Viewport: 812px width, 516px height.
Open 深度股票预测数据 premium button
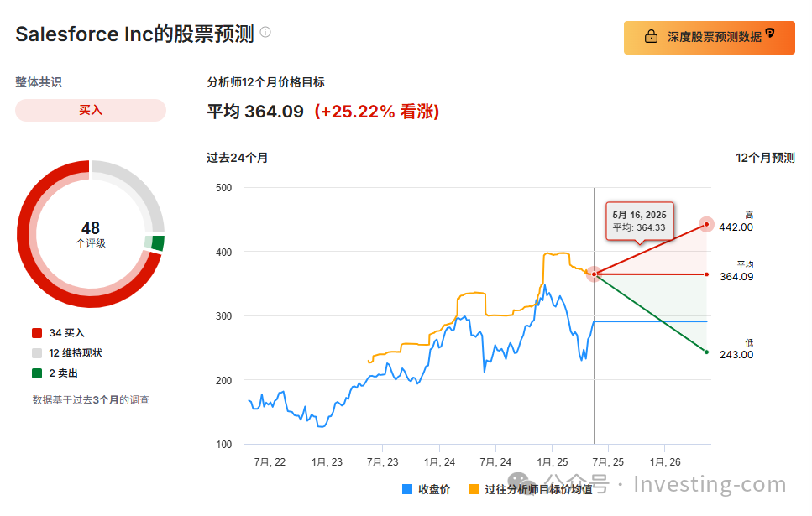tap(709, 37)
